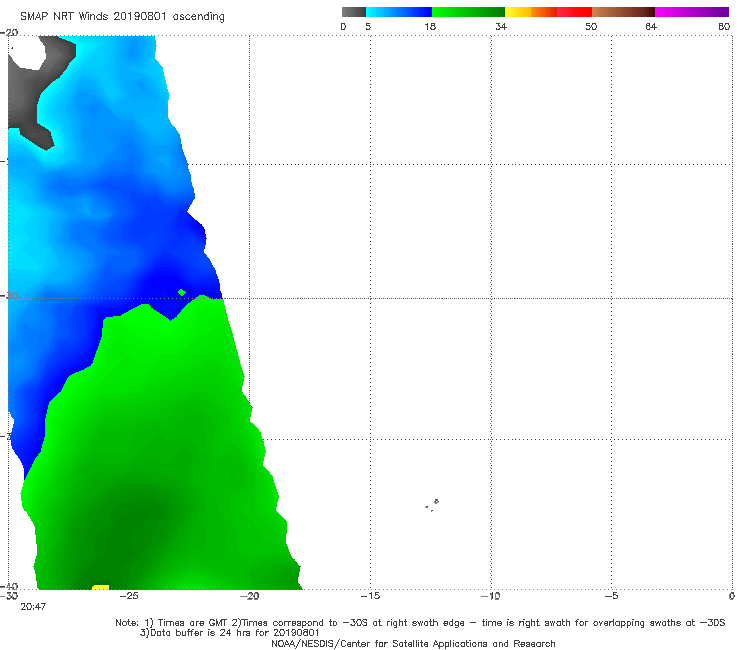
Task: Click the title 'SMAP NRT Winds 20190801 ascending'
Action: (x=122, y=16)
